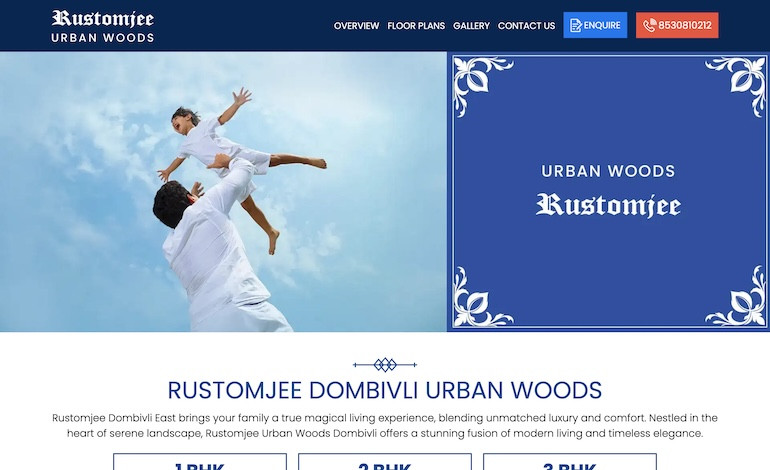Open the Gallery menu item
The width and height of the screenshot is (770, 470).
click(x=471, y=26)
